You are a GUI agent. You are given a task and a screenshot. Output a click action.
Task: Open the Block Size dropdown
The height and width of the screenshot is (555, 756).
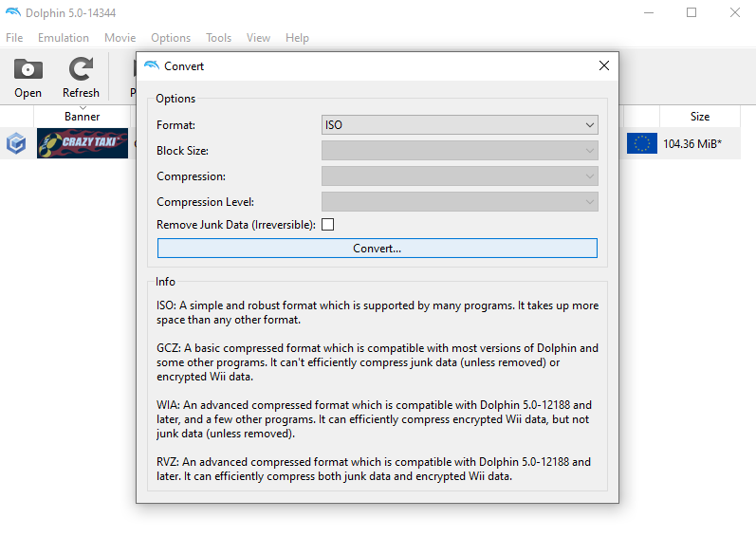[x=460, y=151]
